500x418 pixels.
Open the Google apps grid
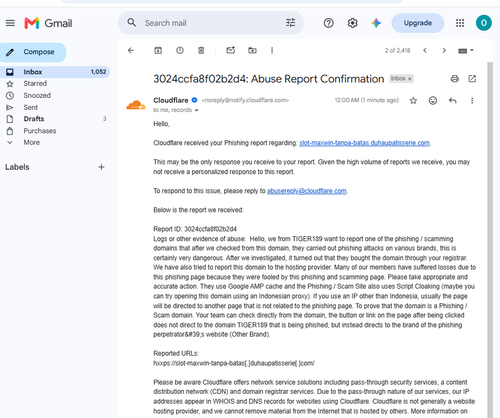coord(460,23)
